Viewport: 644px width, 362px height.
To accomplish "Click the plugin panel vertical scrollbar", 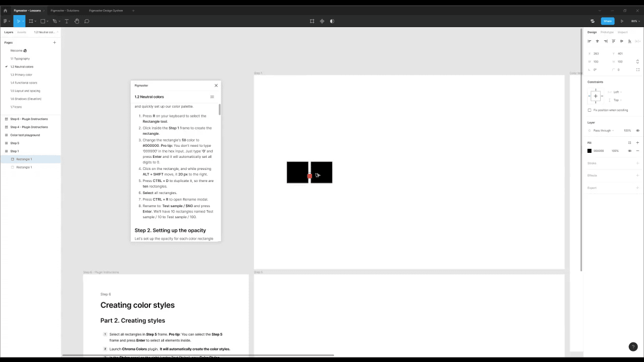I will click(219, 110).
